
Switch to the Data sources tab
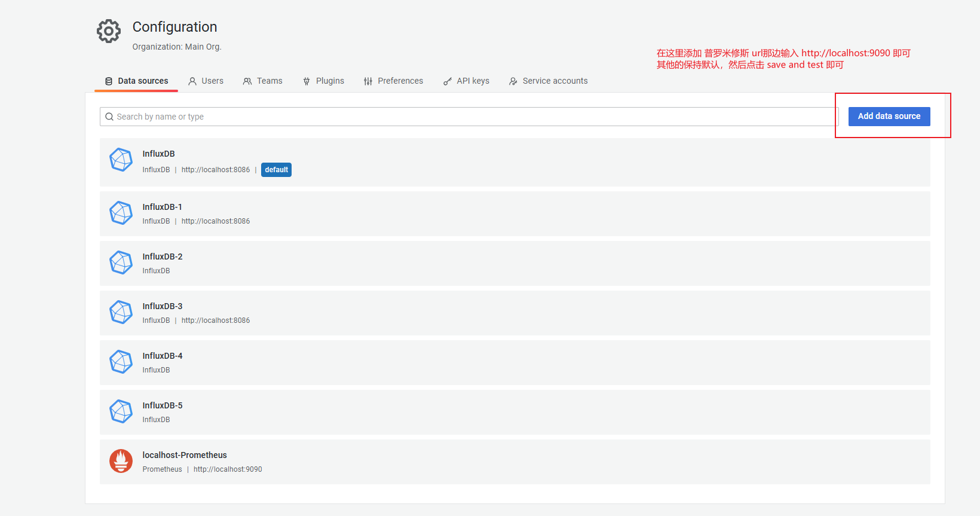click(x=137, y=81)
